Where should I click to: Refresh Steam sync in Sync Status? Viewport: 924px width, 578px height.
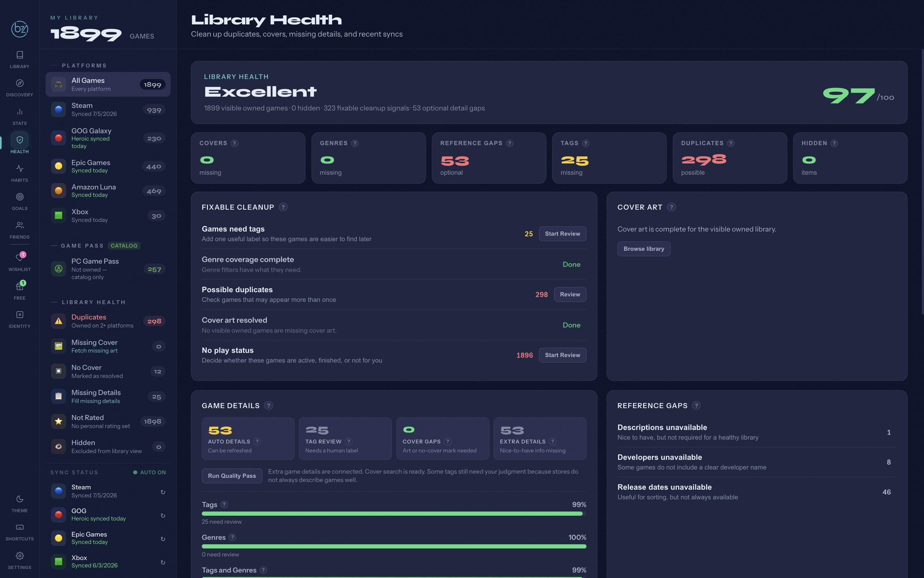point(163,492)
